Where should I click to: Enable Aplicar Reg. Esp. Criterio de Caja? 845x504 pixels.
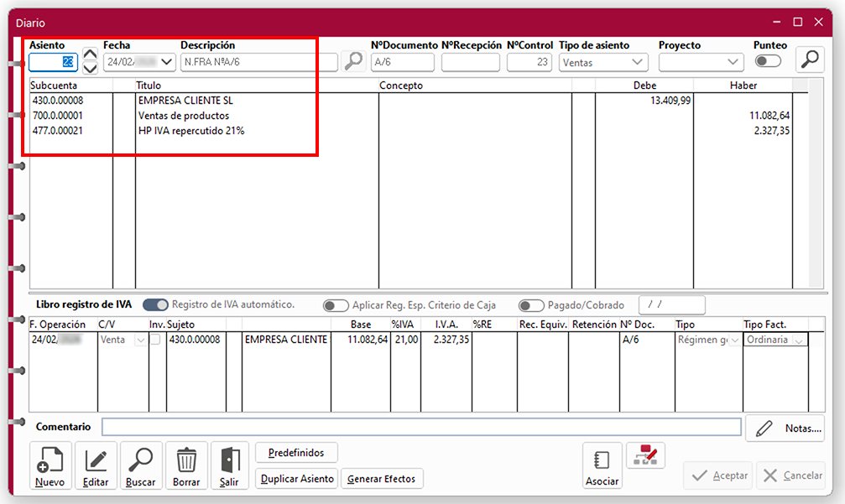tap(336, 305)
